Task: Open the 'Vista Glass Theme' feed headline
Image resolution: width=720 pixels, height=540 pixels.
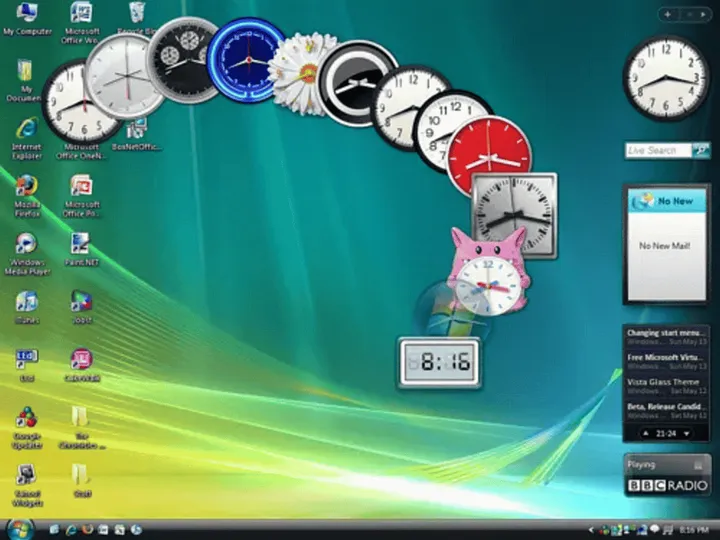Action: [x=664, y=383]
